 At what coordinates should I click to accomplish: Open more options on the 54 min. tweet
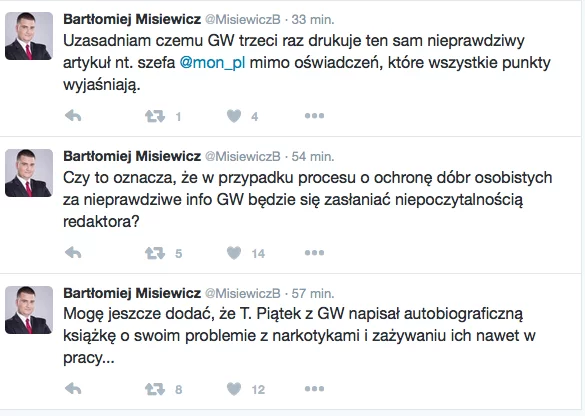pos(314,253)
